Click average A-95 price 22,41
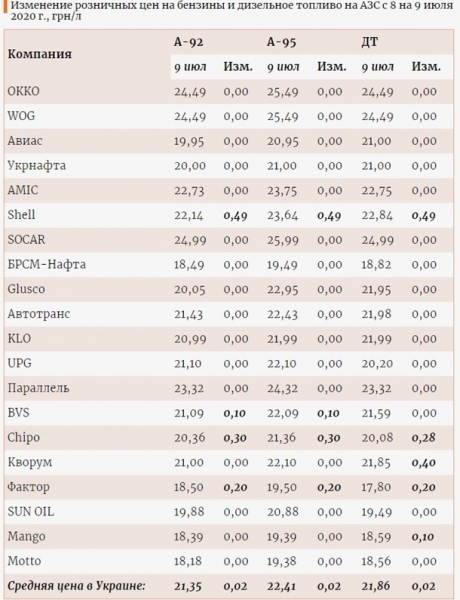 [282, 586]
